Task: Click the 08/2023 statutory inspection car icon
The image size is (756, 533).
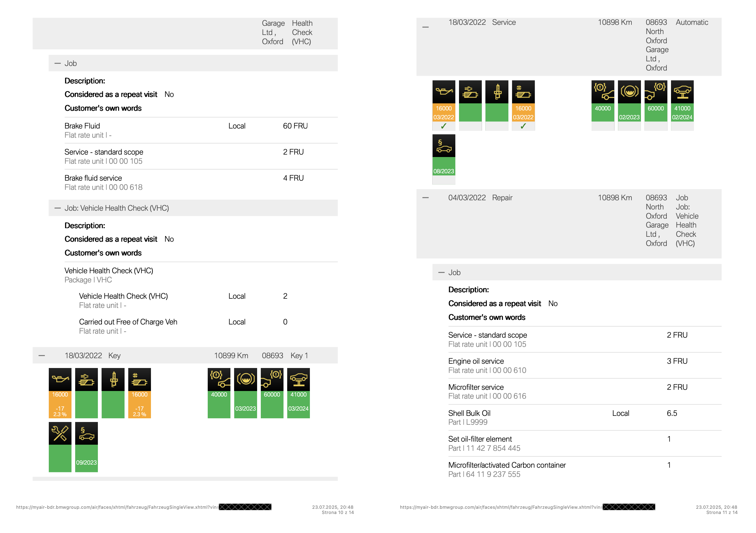Action: click(444, 145)
